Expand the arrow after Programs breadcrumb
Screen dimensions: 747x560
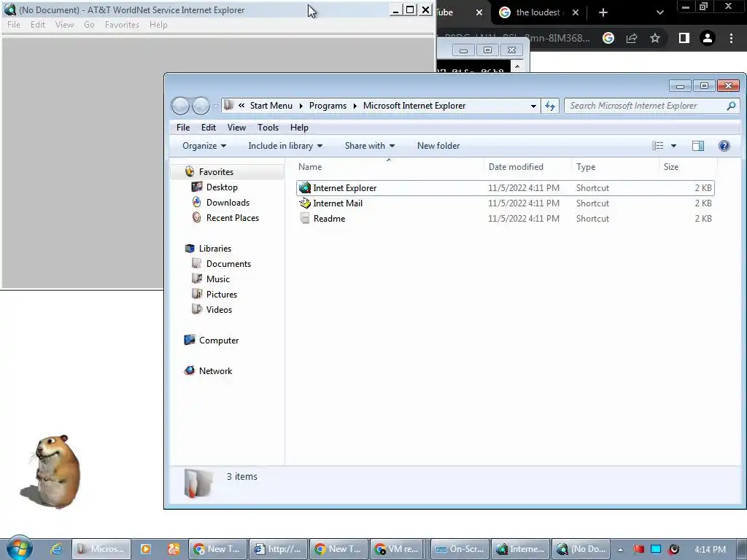tap(355, 106)
